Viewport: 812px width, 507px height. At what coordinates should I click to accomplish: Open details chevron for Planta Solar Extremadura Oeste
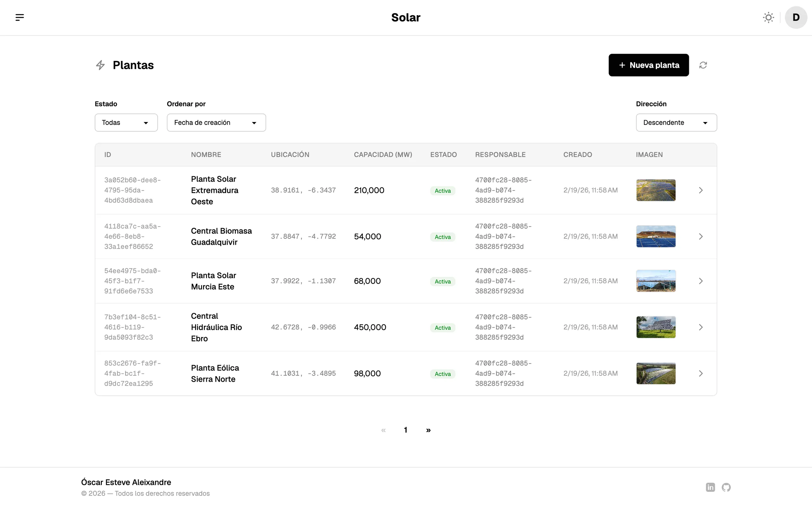701,190
